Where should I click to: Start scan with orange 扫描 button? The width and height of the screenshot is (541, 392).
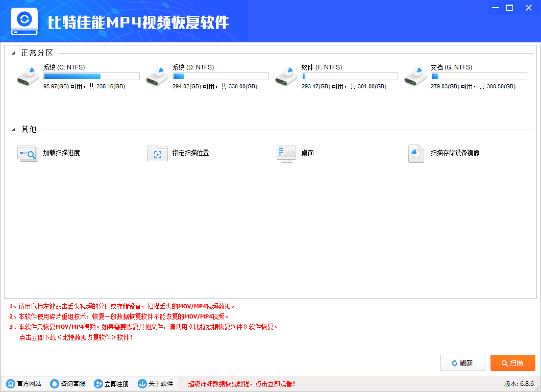pos(513,363)
